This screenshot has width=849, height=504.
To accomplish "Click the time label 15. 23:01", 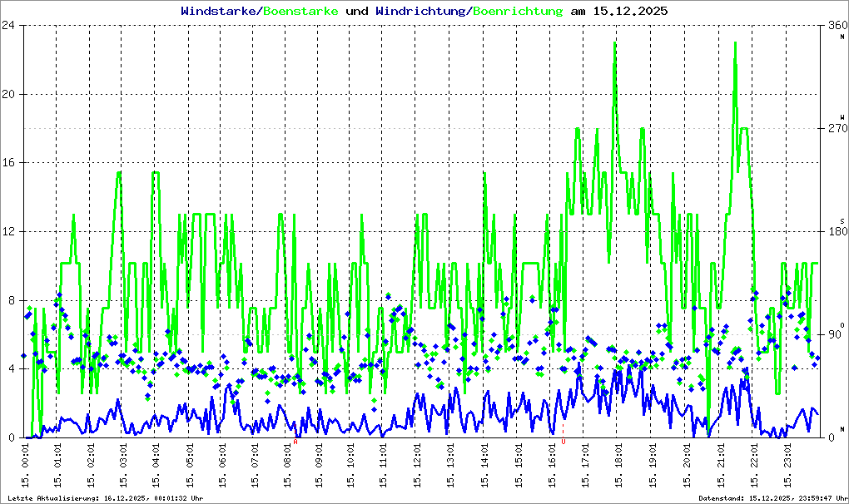I will 787,465.
